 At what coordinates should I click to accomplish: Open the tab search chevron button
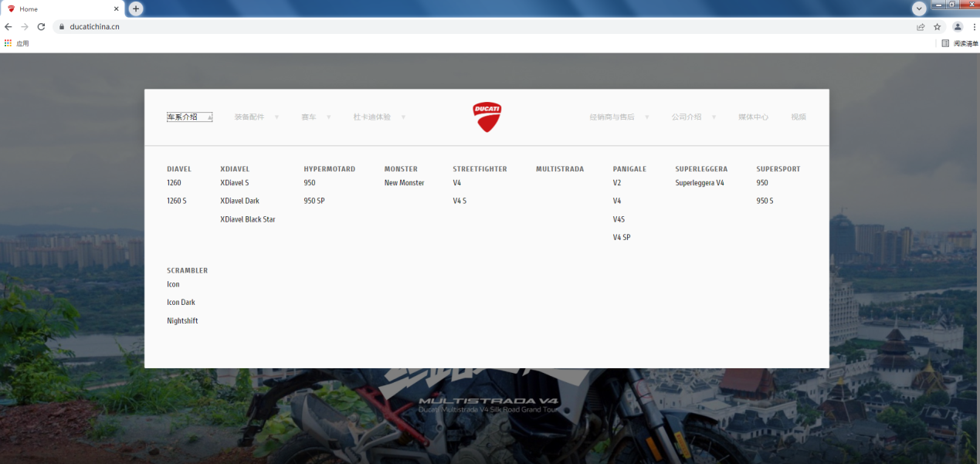point(919,8)
